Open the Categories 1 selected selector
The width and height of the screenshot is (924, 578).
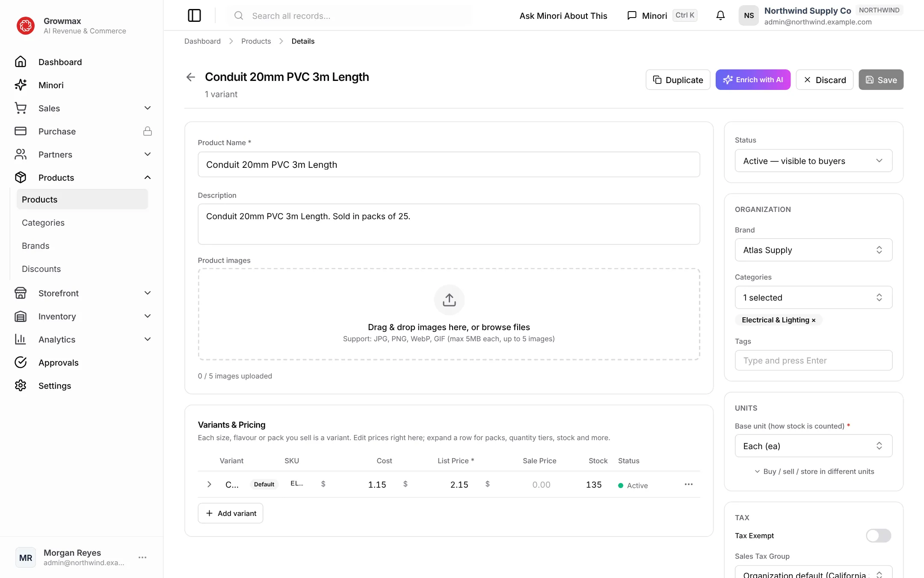(814, 297)
